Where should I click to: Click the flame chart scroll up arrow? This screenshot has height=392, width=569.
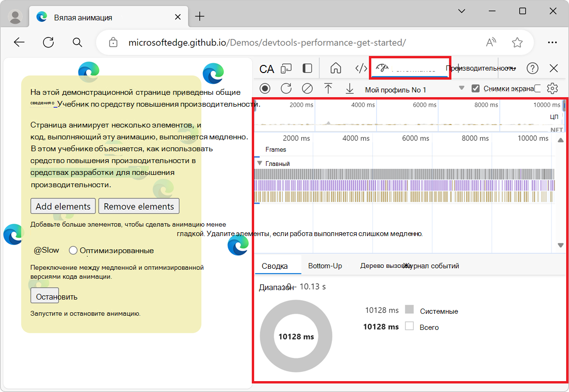click(x=560, y=140)
